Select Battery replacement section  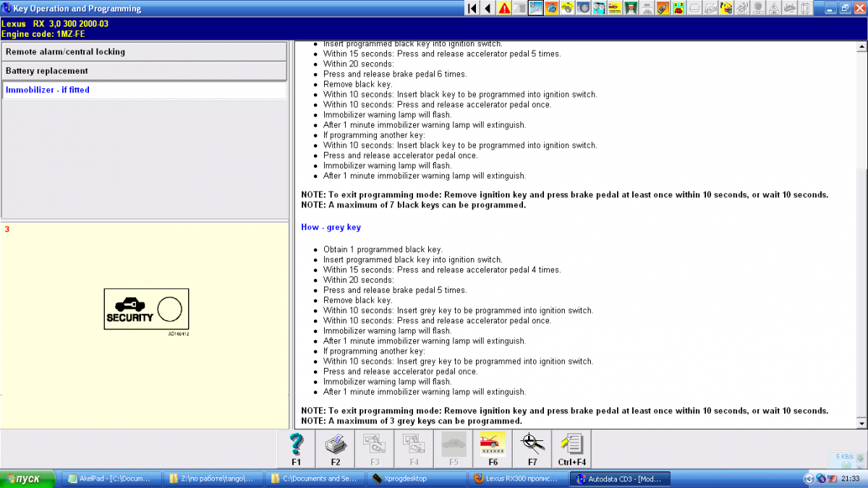[145, 71]
